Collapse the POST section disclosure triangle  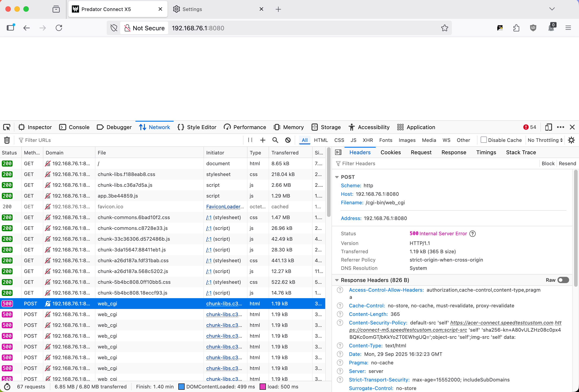click(337, 177)
